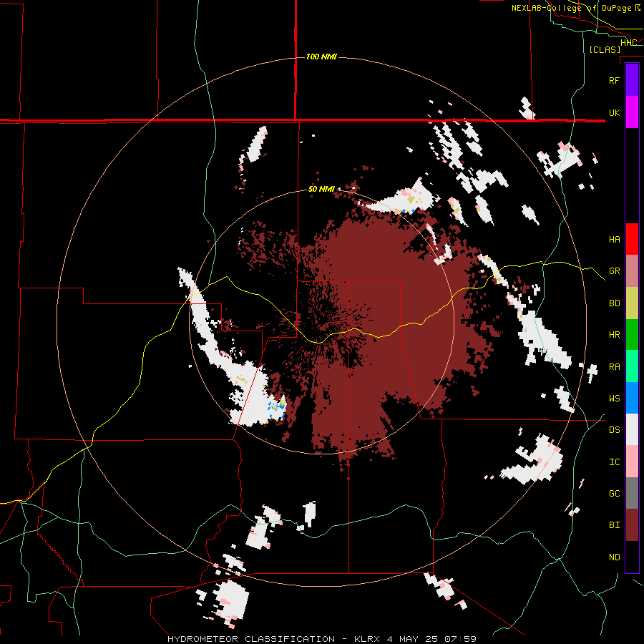Choose the IC light pink legend swatch
Image resolution: width=644 pixels, height=644 pixels.
[632, 462]
